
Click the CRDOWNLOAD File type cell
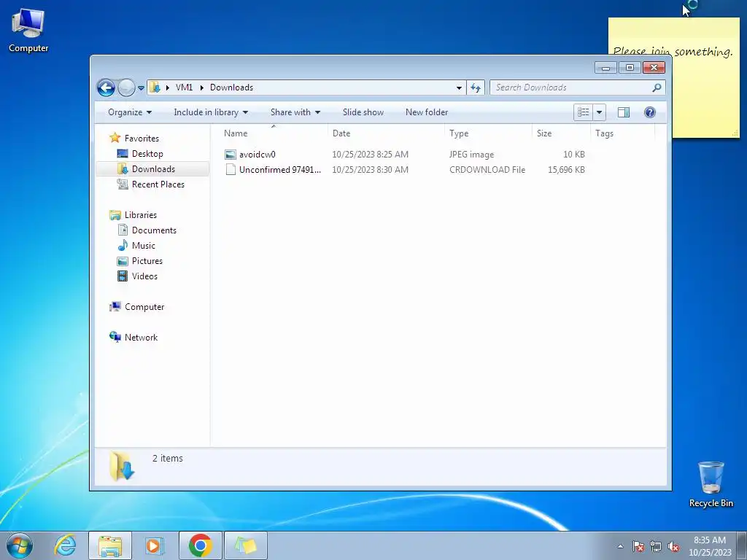coord(487,169)
